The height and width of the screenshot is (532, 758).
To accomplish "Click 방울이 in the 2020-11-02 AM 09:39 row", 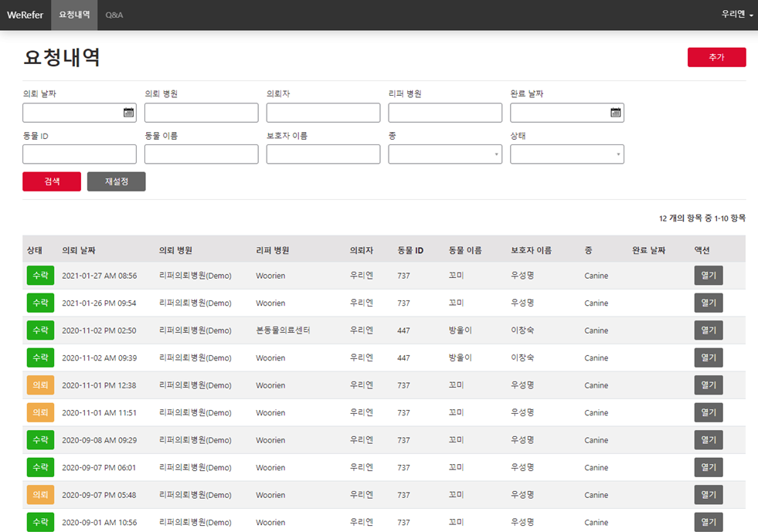I will coord(461,357).
